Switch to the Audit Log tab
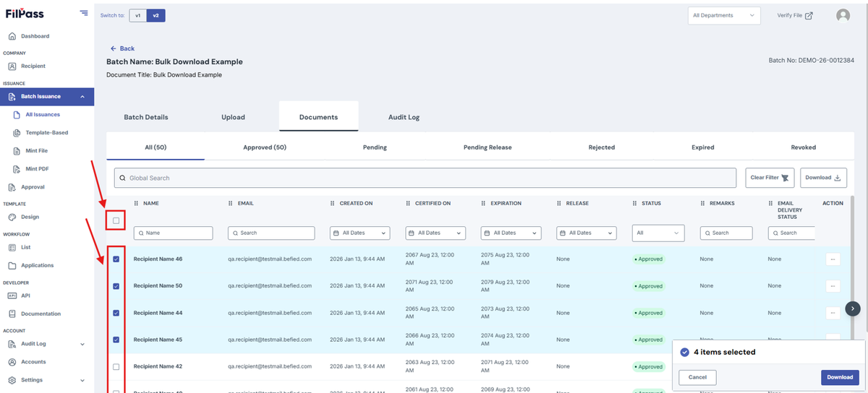 pos(404,117)
